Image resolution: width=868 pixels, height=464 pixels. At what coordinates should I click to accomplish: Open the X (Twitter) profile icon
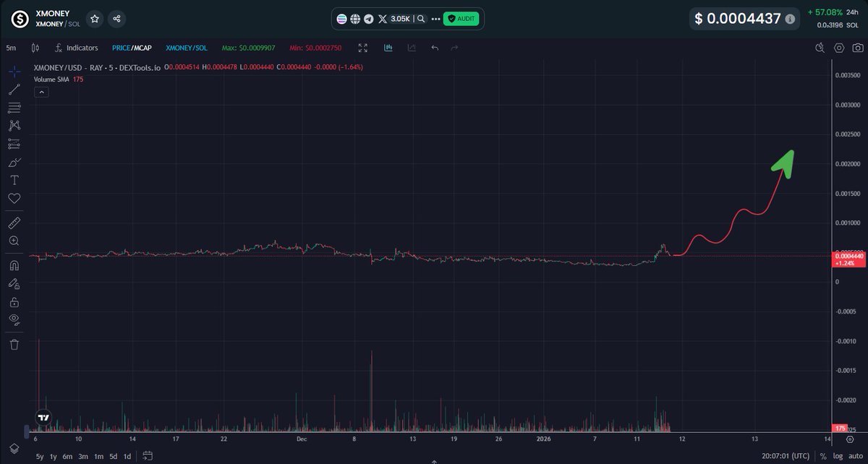(x=382, y=19)
